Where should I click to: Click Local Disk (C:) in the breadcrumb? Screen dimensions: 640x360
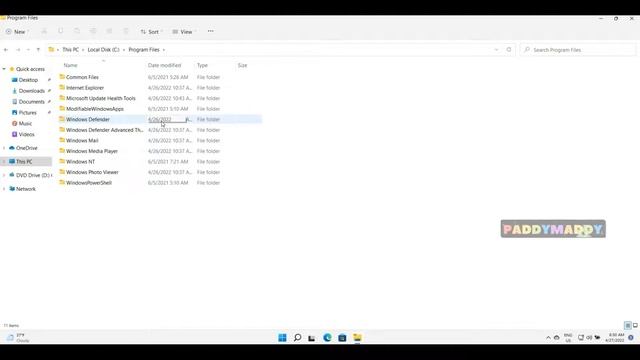tap(104, 50)
